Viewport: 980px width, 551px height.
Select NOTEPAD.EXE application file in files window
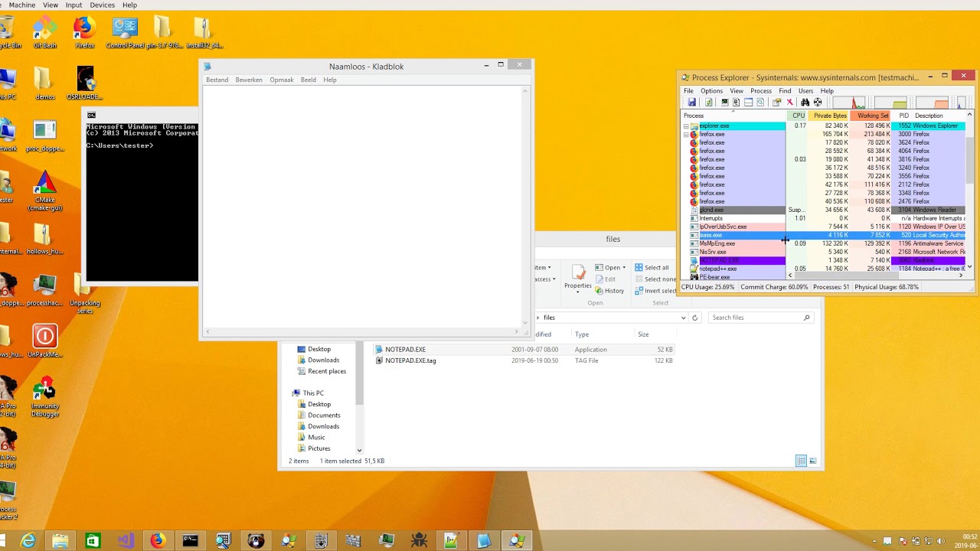(x=524, y=350)
